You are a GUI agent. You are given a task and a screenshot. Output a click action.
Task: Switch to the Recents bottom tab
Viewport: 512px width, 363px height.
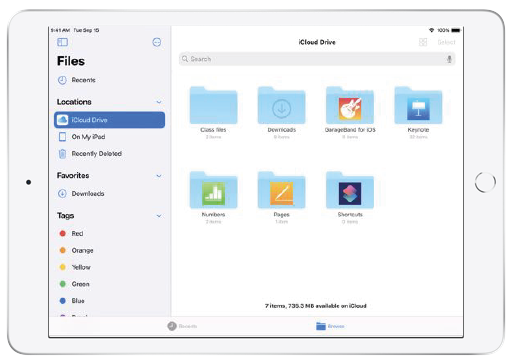[182, 326]
